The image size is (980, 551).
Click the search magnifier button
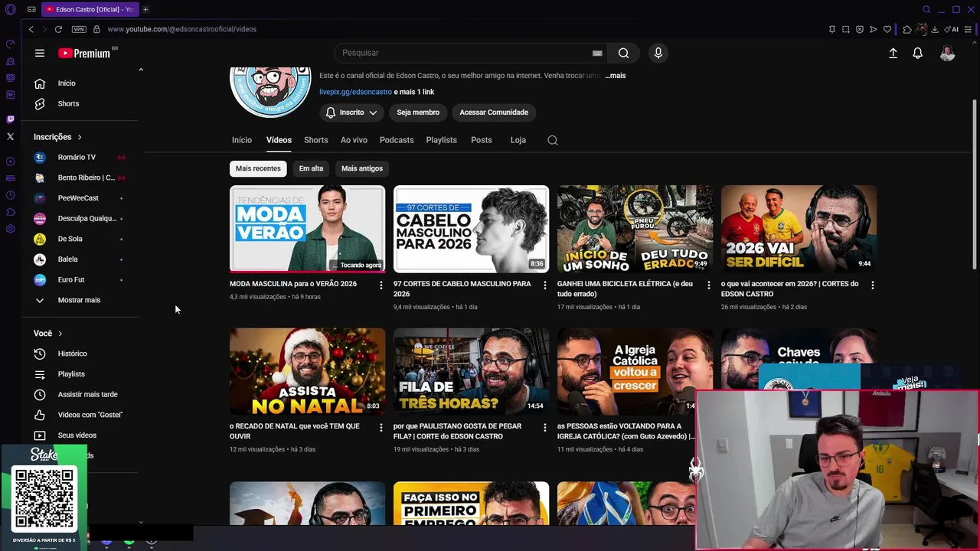624,53
